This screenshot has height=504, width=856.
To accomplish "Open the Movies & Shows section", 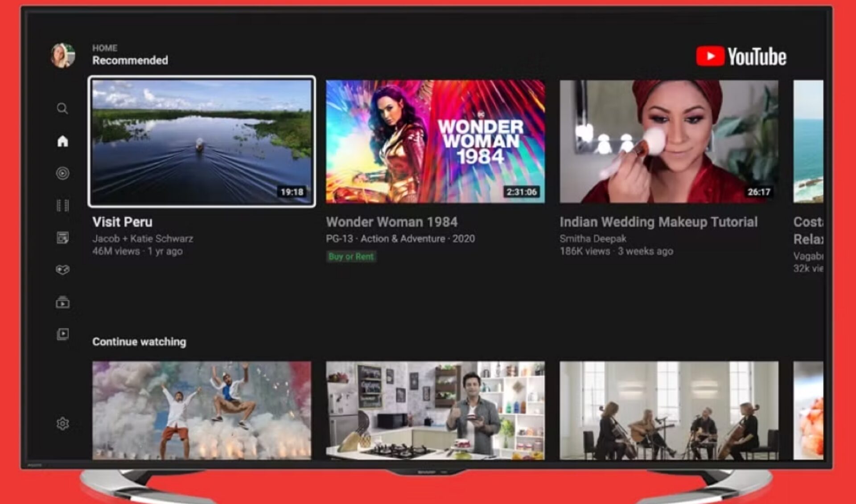I will [x=62, y=205].
